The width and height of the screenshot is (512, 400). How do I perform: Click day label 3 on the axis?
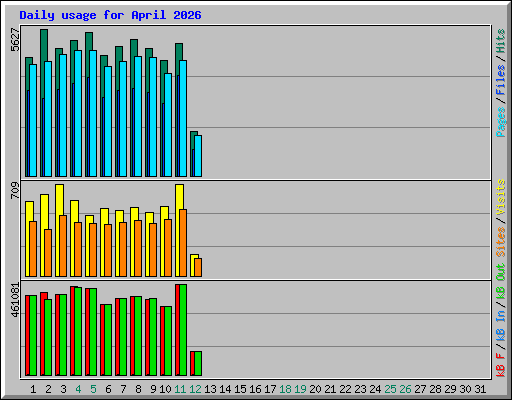coord(63,389)
